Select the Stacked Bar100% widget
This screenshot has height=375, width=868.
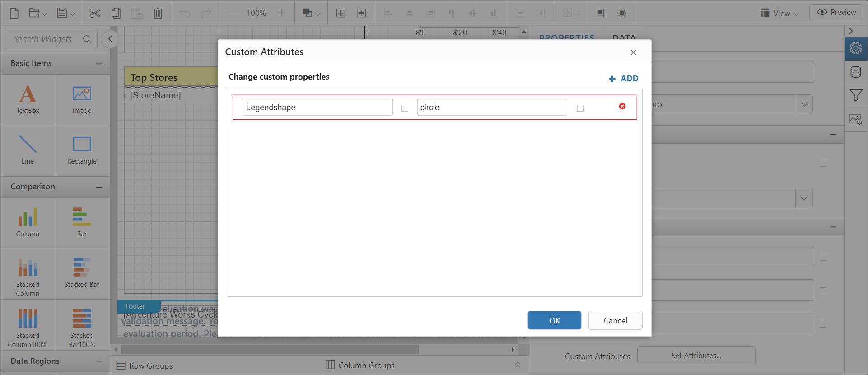[82, 325]
